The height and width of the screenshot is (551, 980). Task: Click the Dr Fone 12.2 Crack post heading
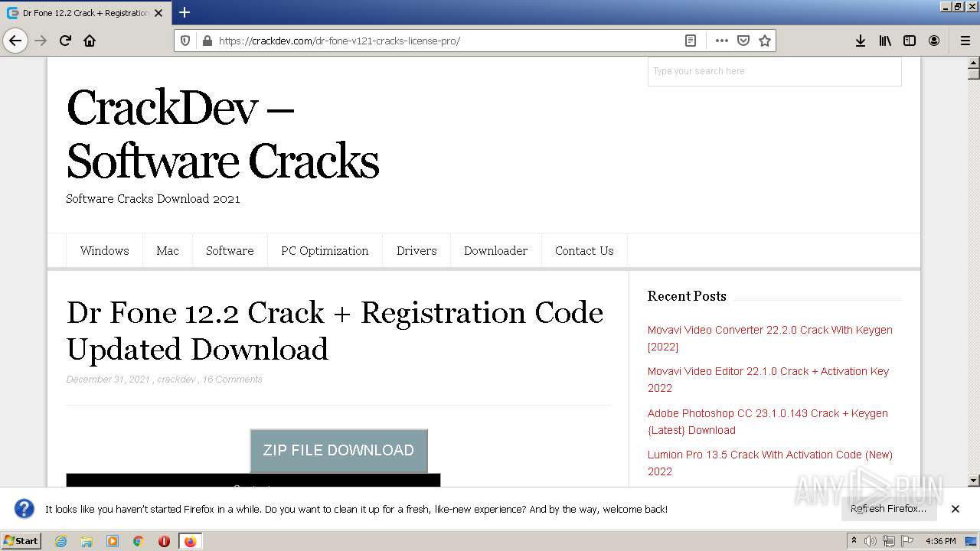pos(335,331)
